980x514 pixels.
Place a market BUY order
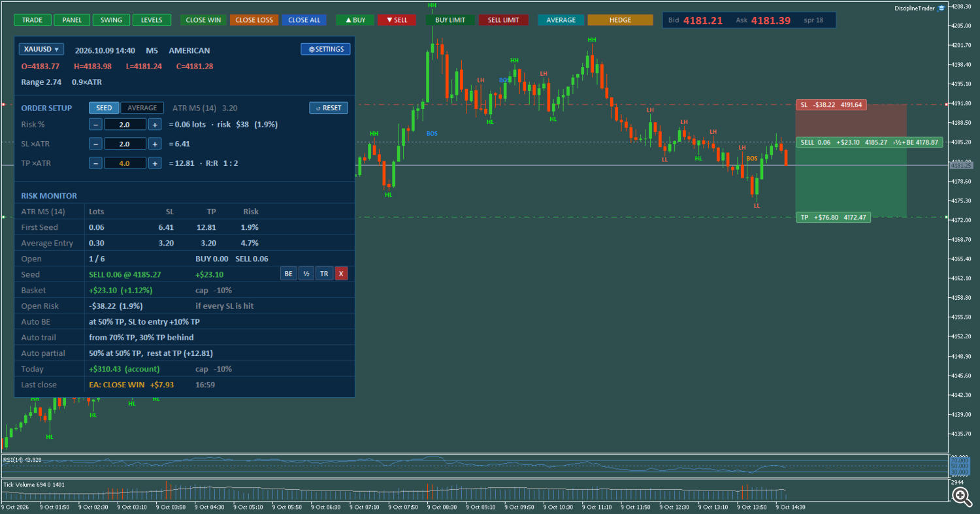[355, 20]
